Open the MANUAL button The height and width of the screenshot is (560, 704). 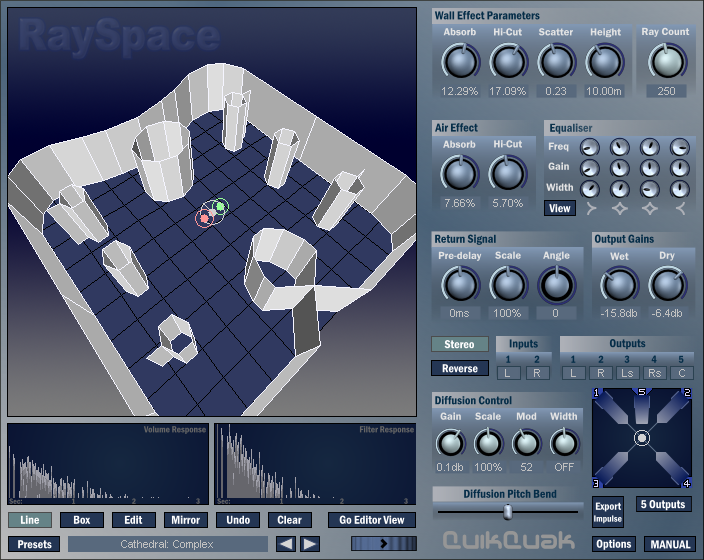670,544
